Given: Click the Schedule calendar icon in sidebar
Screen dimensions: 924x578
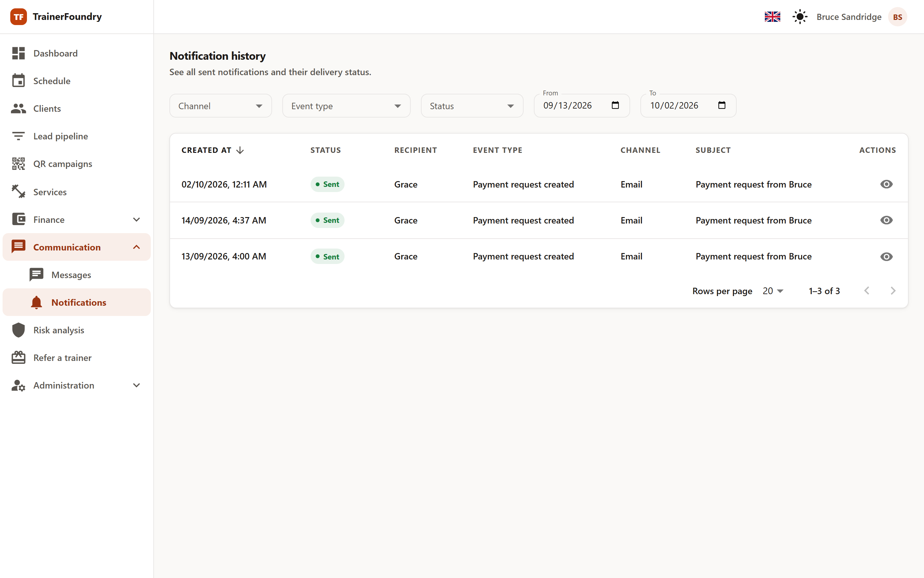Looking at the screenshot, I should [x=18, y=81].
